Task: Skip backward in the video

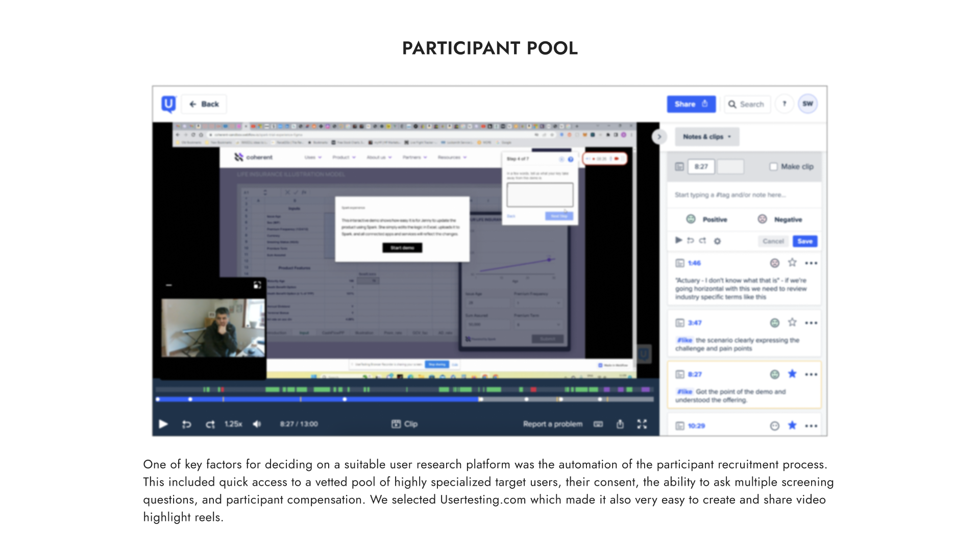Action: [x=187, y=424]
